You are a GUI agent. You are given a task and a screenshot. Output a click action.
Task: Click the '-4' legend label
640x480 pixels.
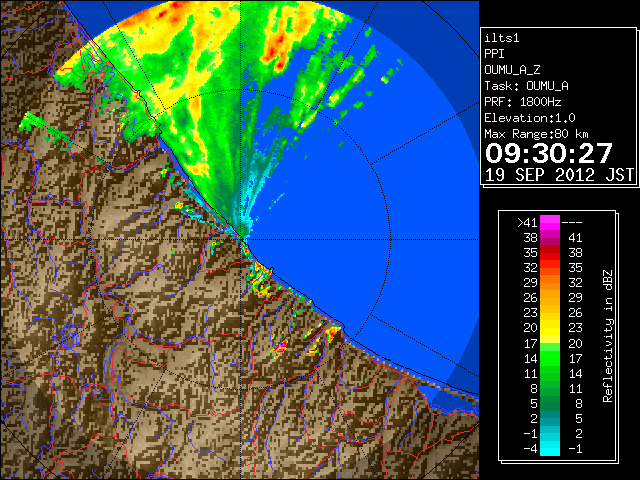[531, 449]
